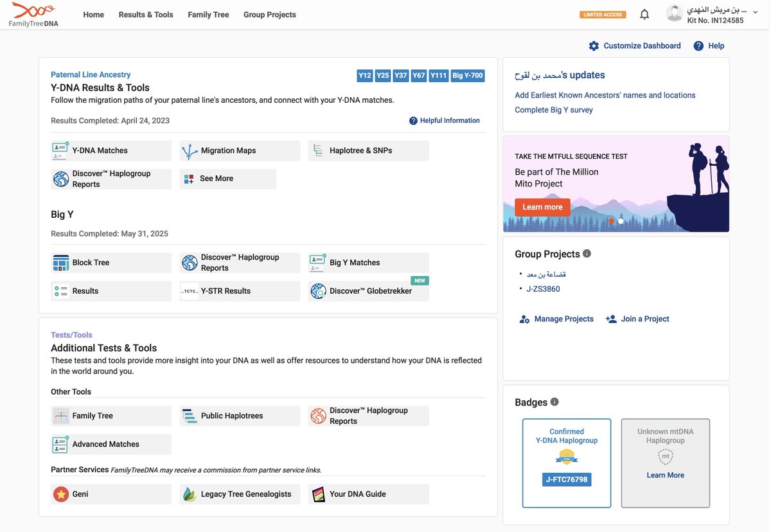Select the first banner carousel dot
The width and height of the screenshot is (771, 532).
(611, 221)
